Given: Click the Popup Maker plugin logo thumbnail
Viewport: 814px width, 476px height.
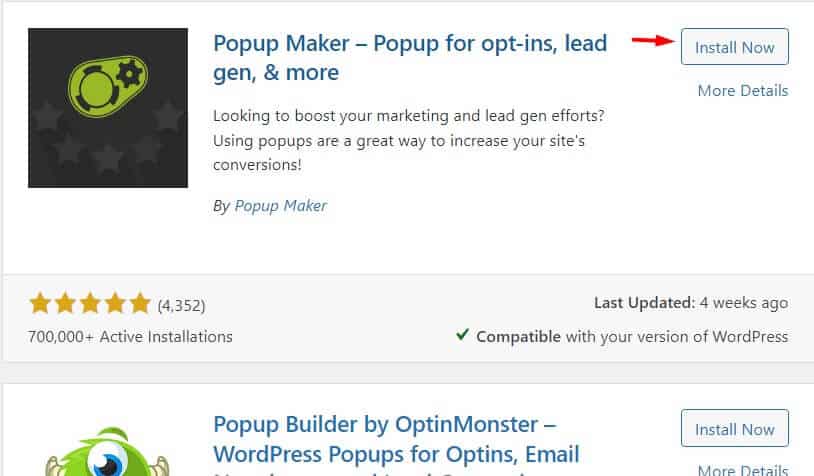Looking at the screenshot, I should coord(108,108).
